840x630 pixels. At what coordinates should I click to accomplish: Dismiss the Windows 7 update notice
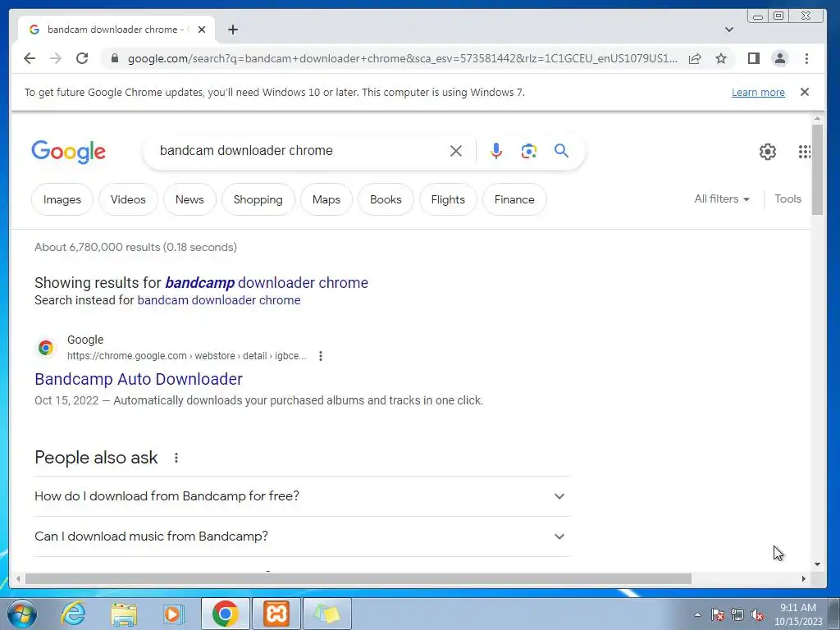point(804,92)
